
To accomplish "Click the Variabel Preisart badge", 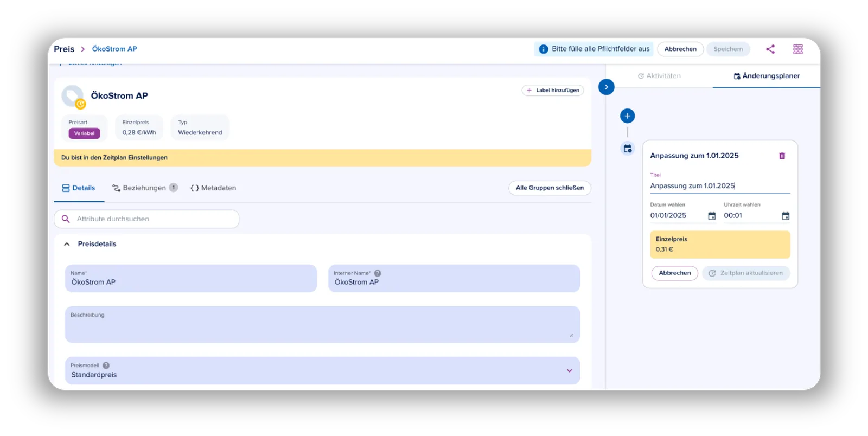I will [x=84, y=133].
